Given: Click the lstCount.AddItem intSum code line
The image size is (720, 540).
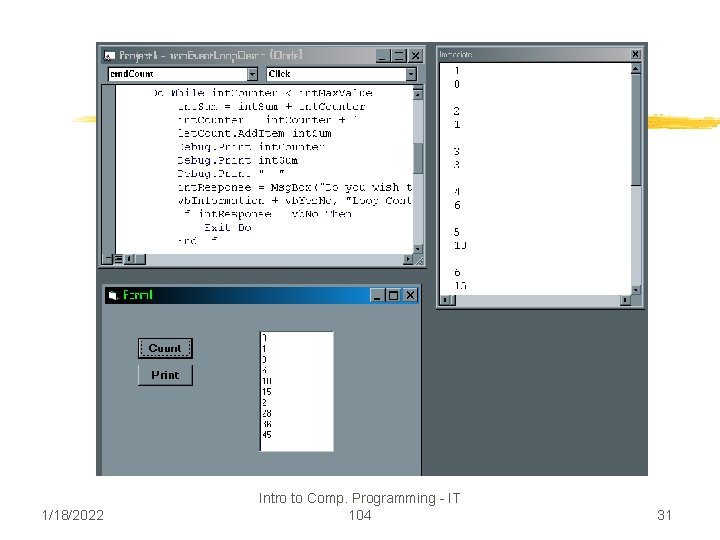Looking at the screenshot, I should click(x=254, y=134).
